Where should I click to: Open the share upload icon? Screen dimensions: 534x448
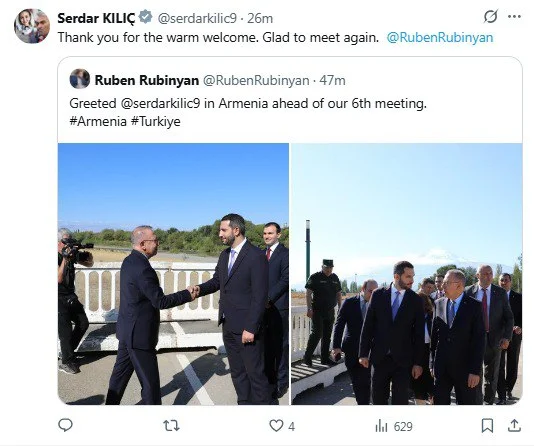pos(514,426)
